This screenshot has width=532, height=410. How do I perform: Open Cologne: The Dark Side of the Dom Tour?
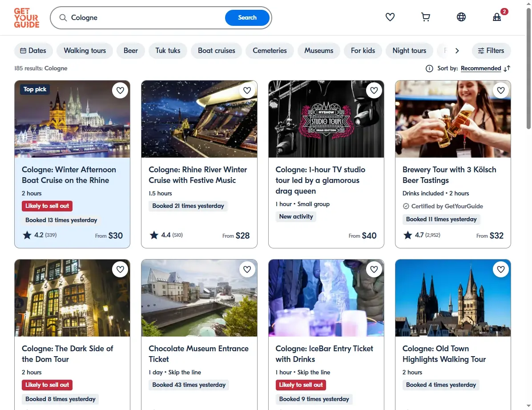[68, 354]
